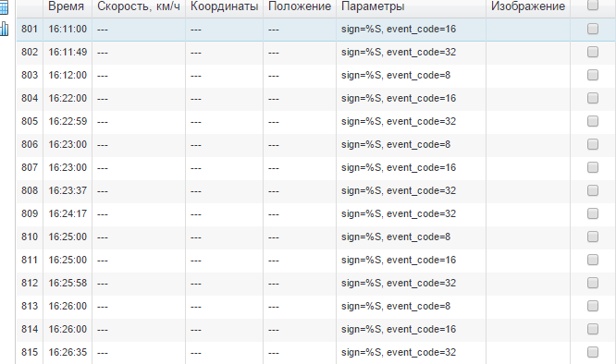
Task: Select row 809 with time 16:24:17
Action: (x=315, y=213)
